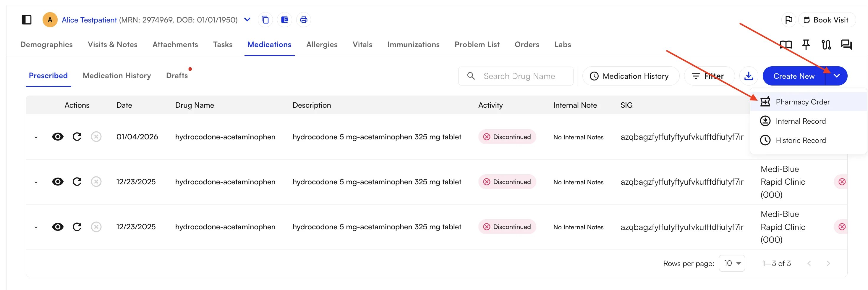Select the Medications tab

[x=269, y=44]
